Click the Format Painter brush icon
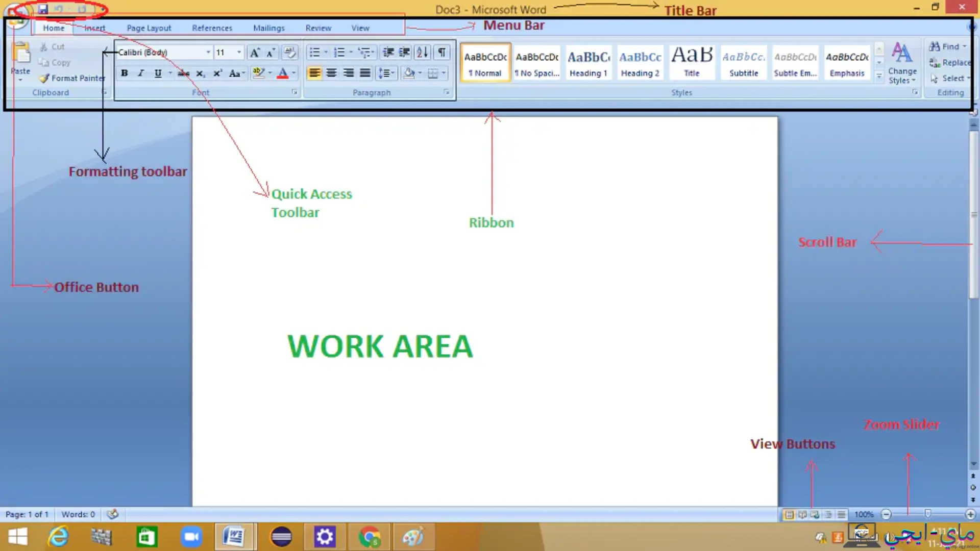 pos(44,78)
